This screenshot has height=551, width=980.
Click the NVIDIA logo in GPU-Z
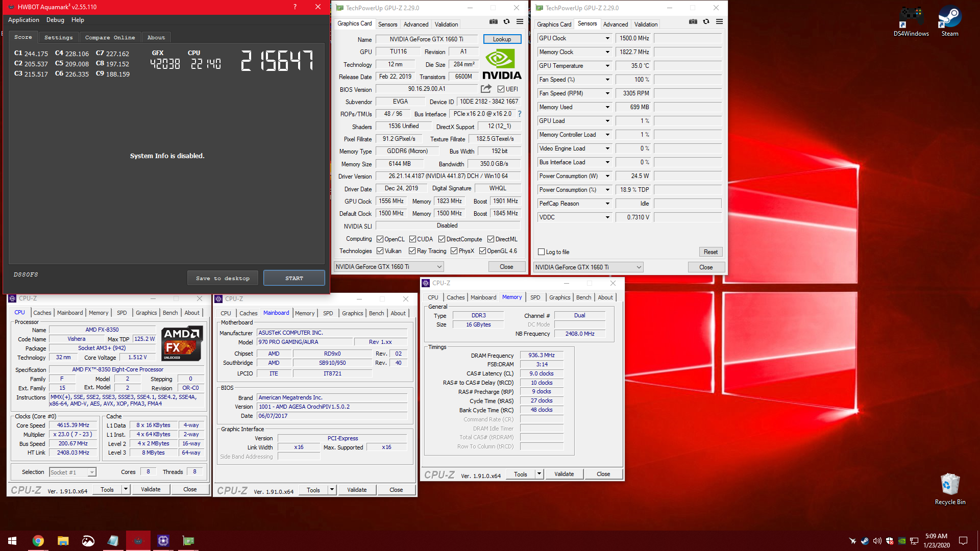pos(502,64)
